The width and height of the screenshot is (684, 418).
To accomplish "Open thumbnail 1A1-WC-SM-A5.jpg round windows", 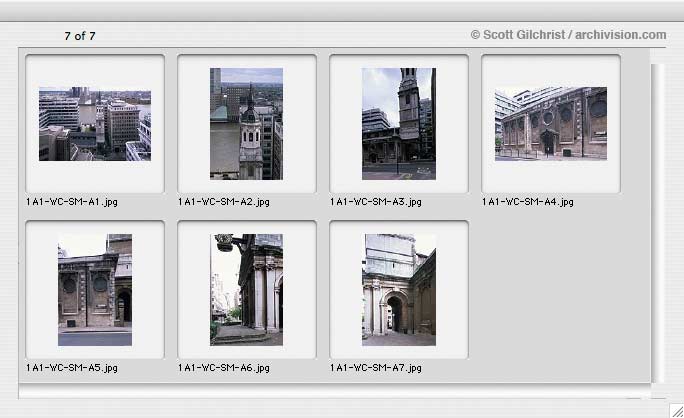I will [95, 290].
